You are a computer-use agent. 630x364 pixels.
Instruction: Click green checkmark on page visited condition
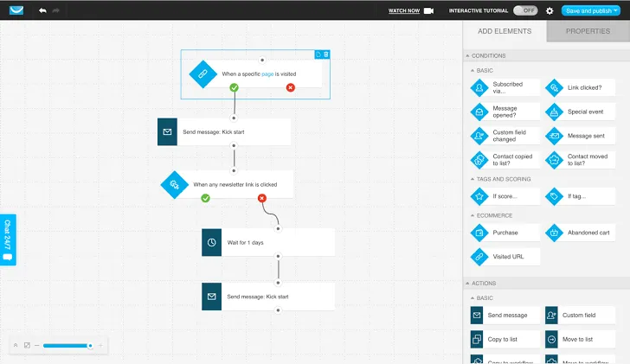click(234, 87)
